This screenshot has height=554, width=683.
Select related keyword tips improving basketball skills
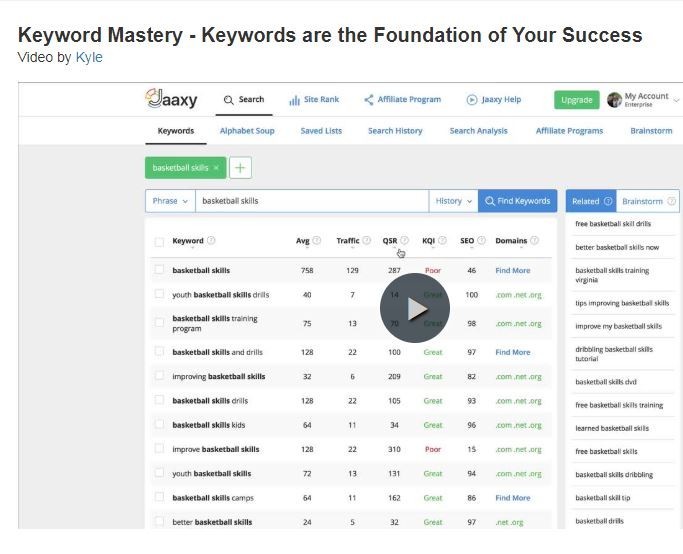tap(622, 303)
